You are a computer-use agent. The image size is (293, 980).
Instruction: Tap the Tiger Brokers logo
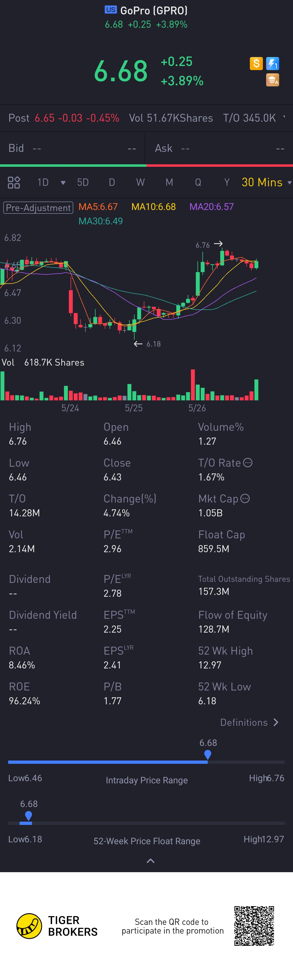29,926
